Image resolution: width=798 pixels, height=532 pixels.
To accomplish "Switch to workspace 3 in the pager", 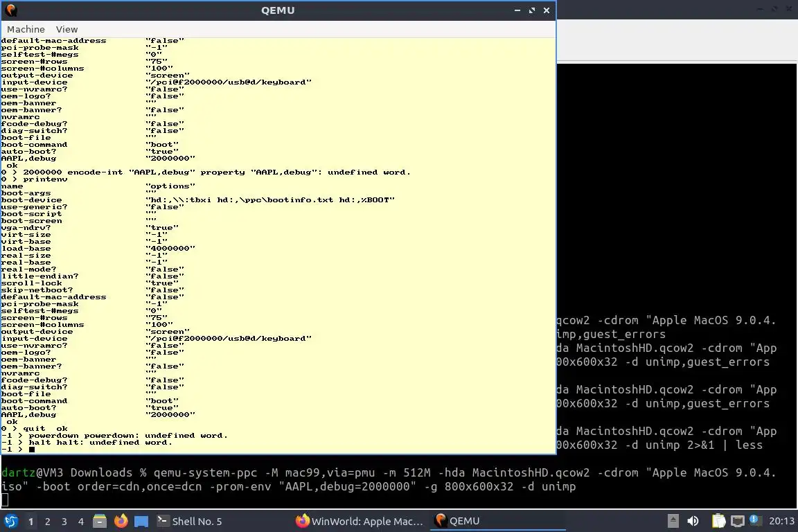I will pyautogui.click(x=64, y=522).
